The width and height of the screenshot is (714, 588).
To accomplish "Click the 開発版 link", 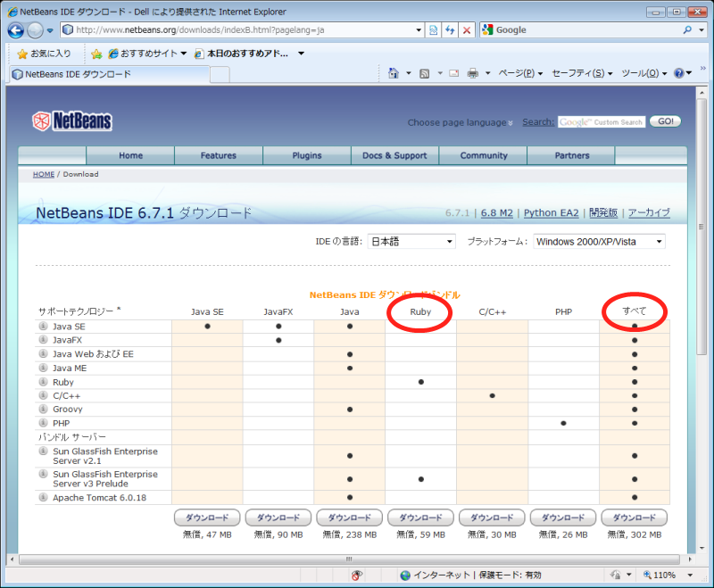I will click(603, 213).
